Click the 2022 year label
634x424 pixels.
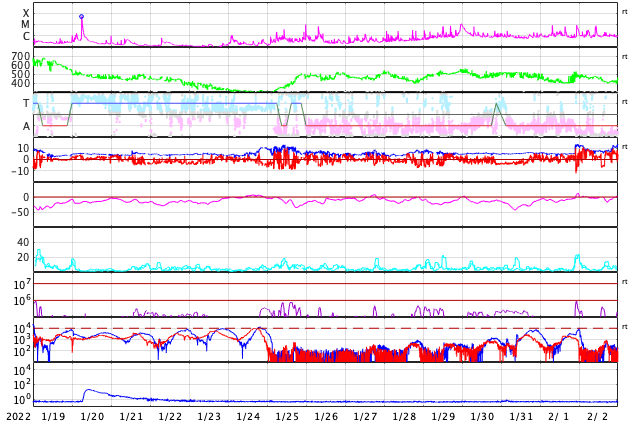pyautogui.click(x=17, y=416)
